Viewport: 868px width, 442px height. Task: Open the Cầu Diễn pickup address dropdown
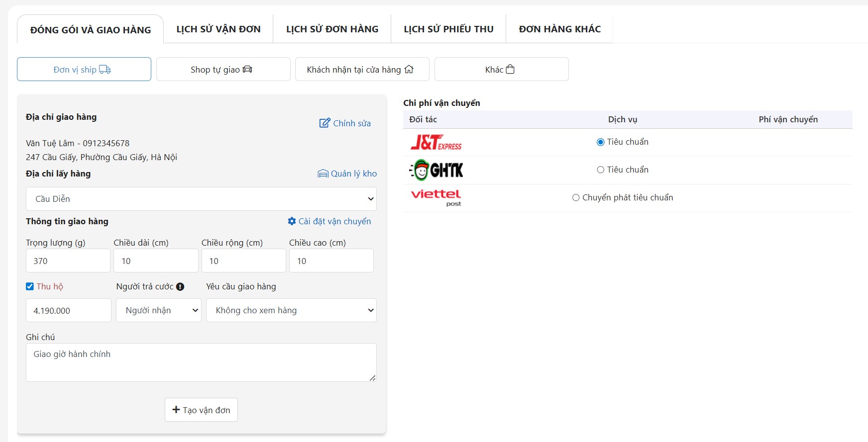pos(201,199)
